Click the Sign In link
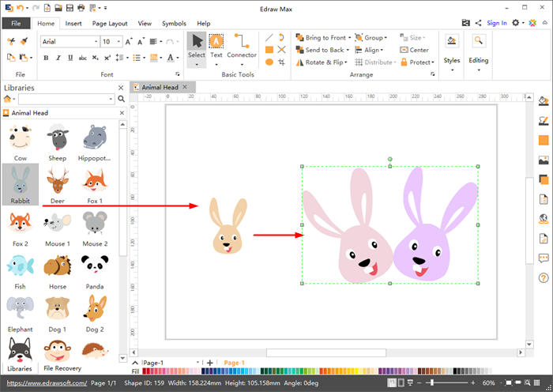 tap(497, 23)
